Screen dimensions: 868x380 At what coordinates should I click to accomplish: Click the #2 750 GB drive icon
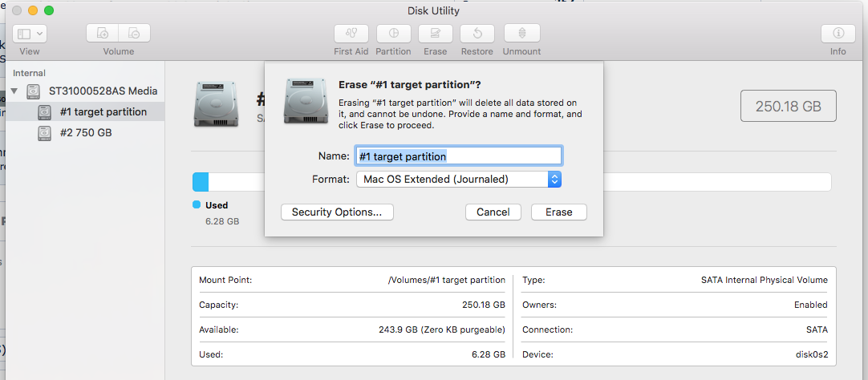[45, 133]
